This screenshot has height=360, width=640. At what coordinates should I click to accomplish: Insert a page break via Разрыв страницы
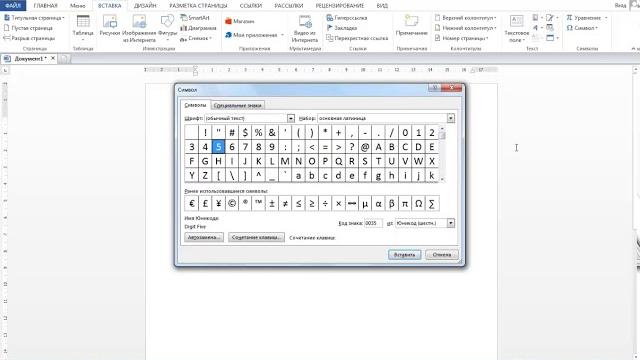[x=29, y=38]
